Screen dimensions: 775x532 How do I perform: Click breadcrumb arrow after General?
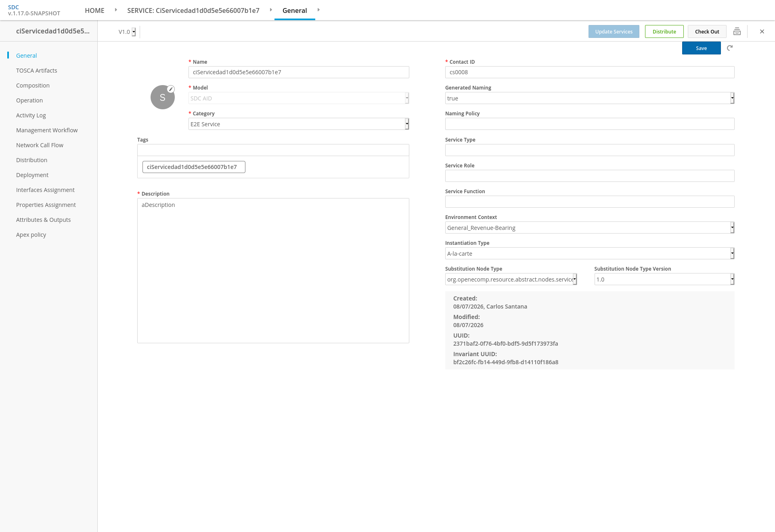coord(318,10)
